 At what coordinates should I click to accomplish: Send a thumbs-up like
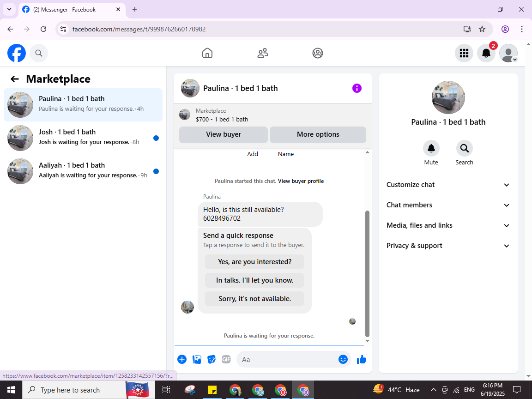(362, 359)
